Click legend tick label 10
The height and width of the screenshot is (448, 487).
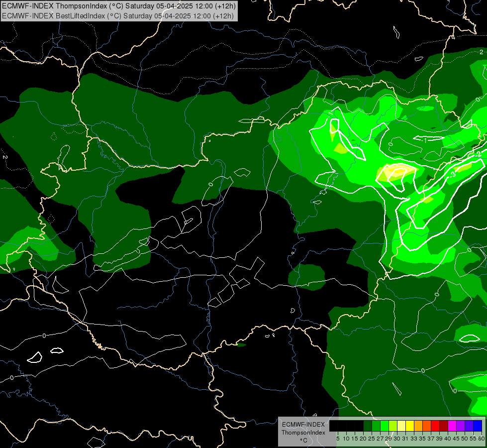346,439
